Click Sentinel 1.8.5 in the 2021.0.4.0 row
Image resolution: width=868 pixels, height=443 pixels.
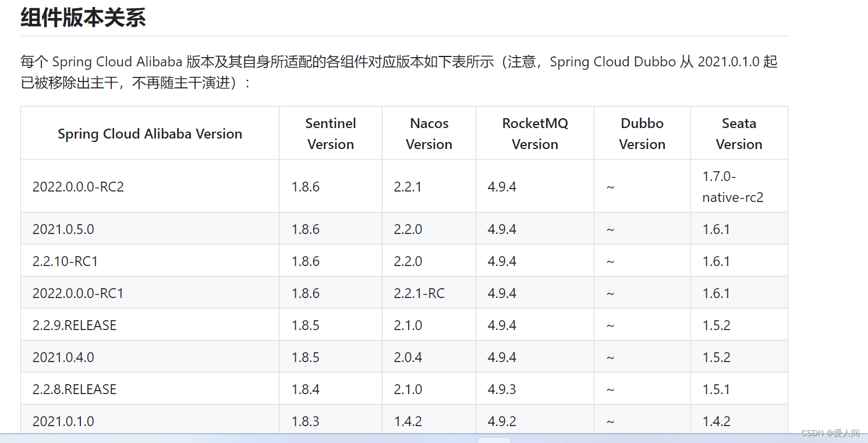click(331, 357)
